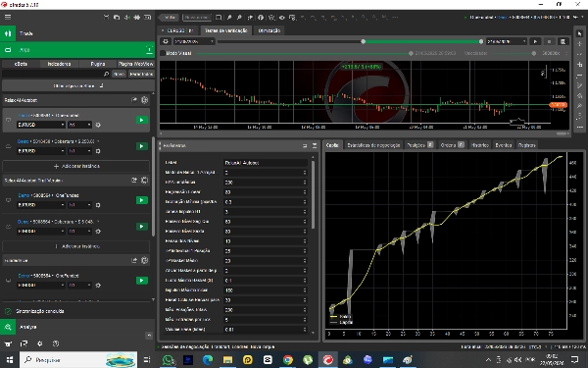Click the eye icon in top chart toolbar
The image size is (588, 368).
point(281,18)
